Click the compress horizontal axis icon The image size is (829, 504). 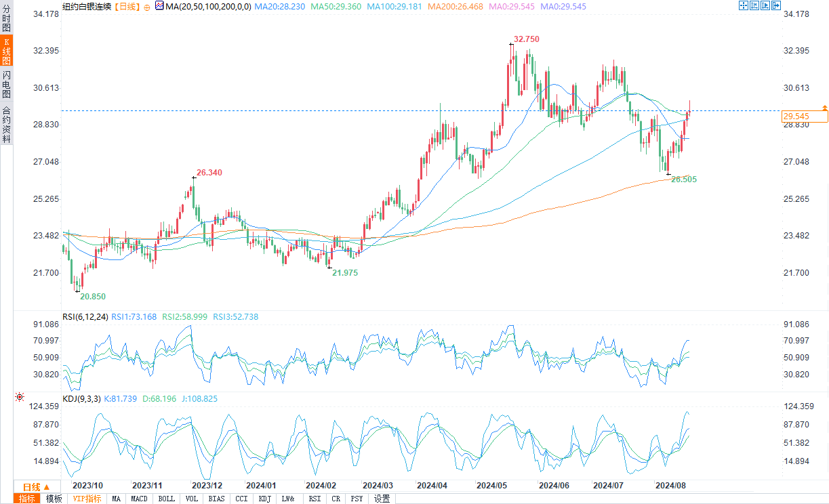pyautogui.click(x=754, y=6)
